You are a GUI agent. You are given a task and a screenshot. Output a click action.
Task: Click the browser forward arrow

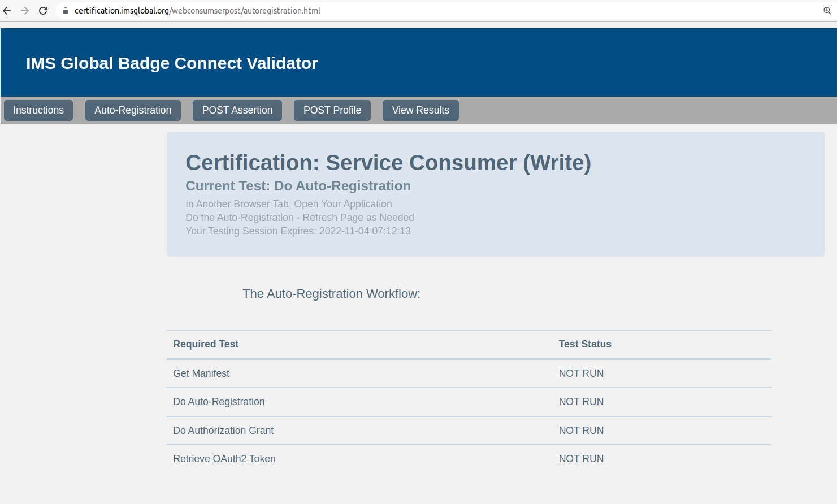click(x=25, y=11)
